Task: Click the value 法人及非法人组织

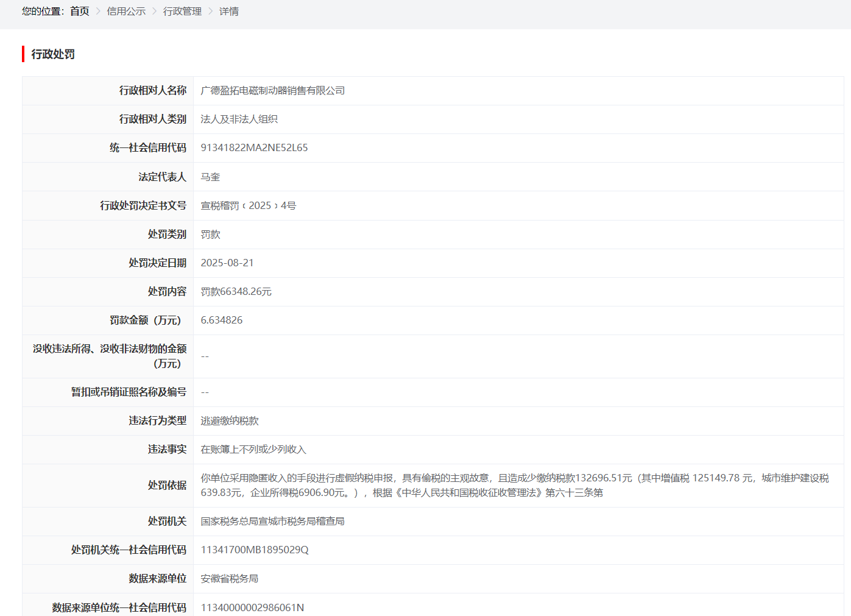Action: [x=239, y=119]
